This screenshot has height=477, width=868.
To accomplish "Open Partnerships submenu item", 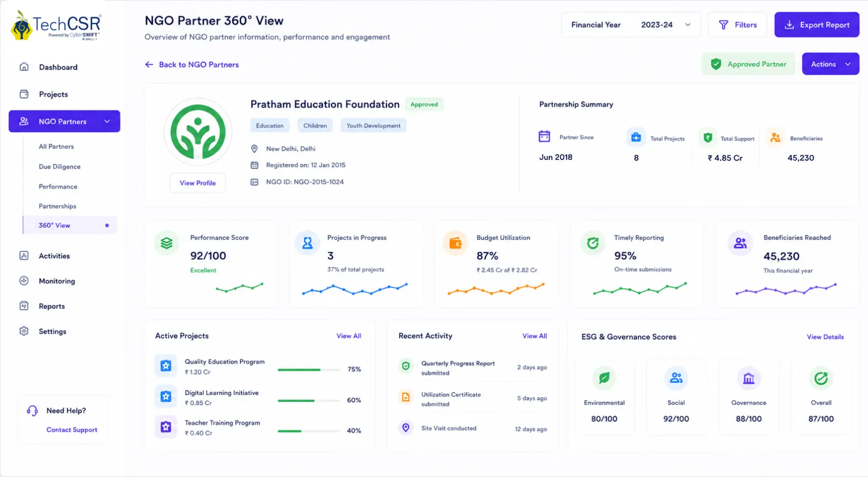I will [x=57, y=206].
